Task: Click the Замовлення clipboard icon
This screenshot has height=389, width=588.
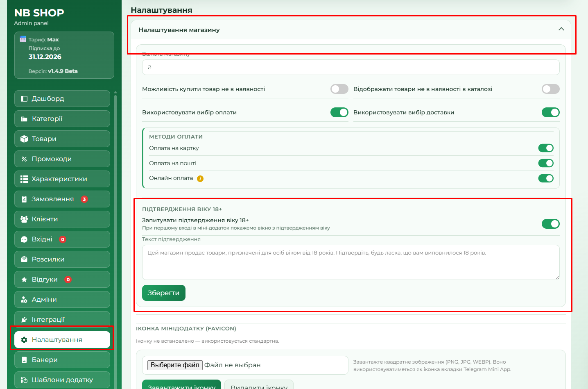Action: point(24,199)
